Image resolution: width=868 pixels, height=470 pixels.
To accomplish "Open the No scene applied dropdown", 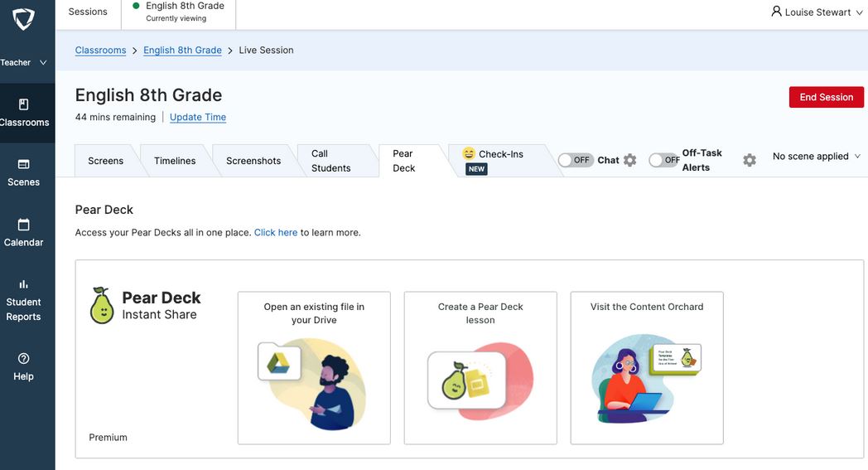I will (x=817, y=157).
